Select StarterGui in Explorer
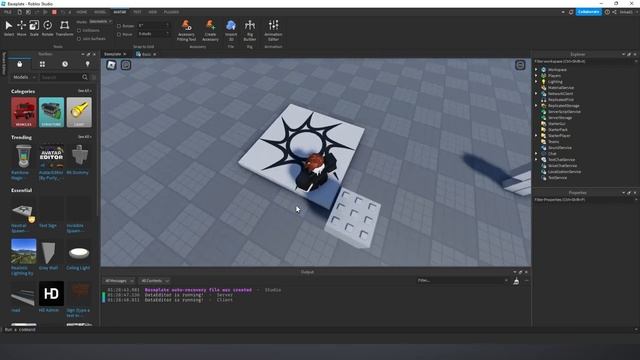The image size is (640, 360). pyautogui.click(x=556, y=124)
